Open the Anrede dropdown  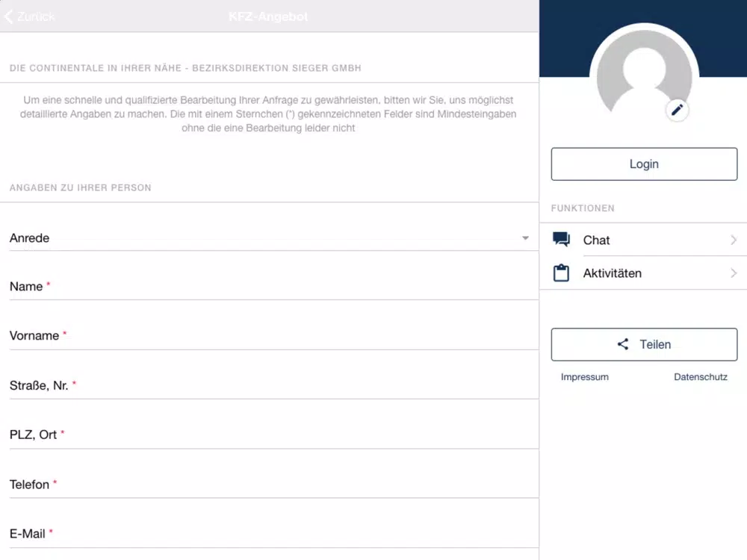274,237
